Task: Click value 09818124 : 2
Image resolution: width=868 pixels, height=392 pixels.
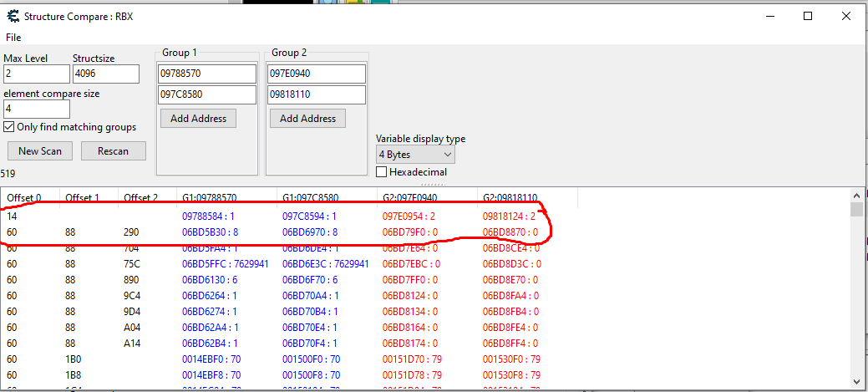Action: [x=510, y=216]
